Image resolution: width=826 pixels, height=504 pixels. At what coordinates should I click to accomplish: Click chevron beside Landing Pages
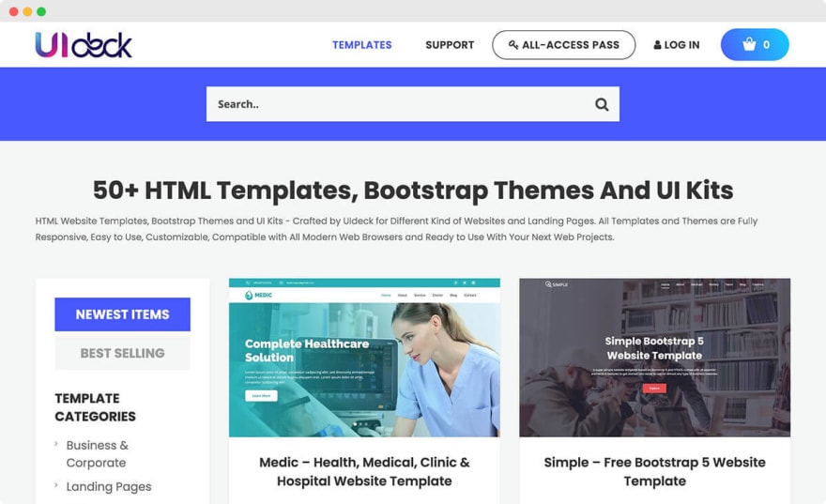(x=56, y=485)
